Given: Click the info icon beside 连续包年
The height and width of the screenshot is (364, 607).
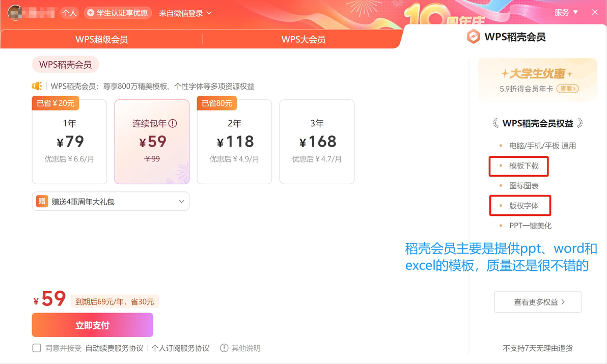Looking at the screenshot, I should pyautogui.click(x=173, y=123).
